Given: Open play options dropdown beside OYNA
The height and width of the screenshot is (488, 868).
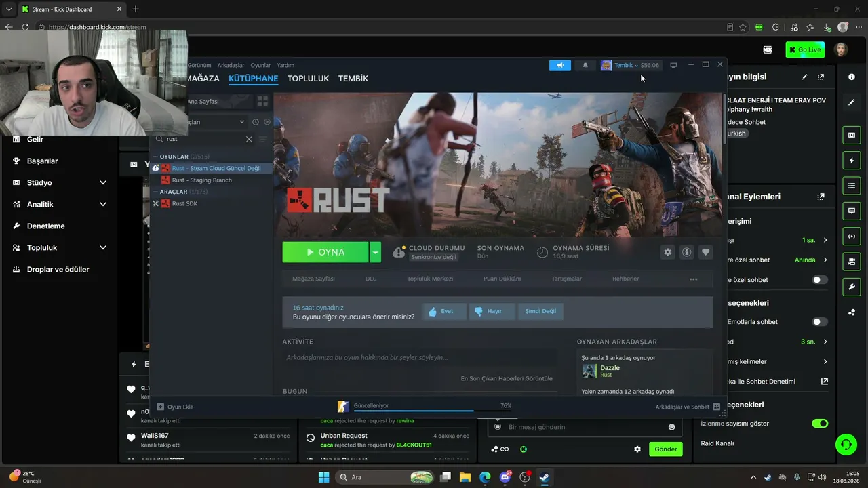Looking at the screenshot, I should [x=376, y=252].
